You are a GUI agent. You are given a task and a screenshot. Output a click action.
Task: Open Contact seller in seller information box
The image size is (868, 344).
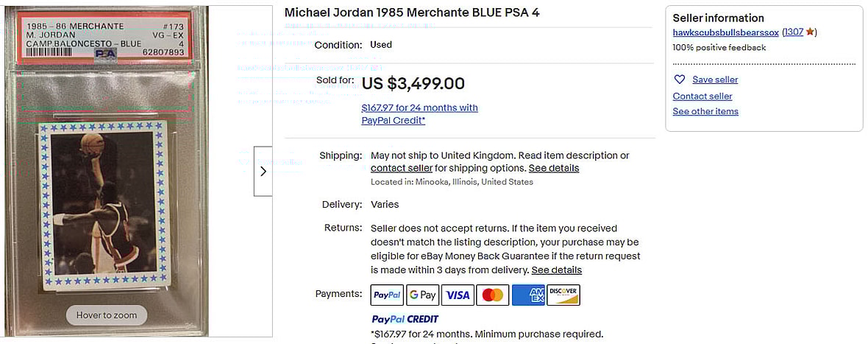[x=702, y=96]
